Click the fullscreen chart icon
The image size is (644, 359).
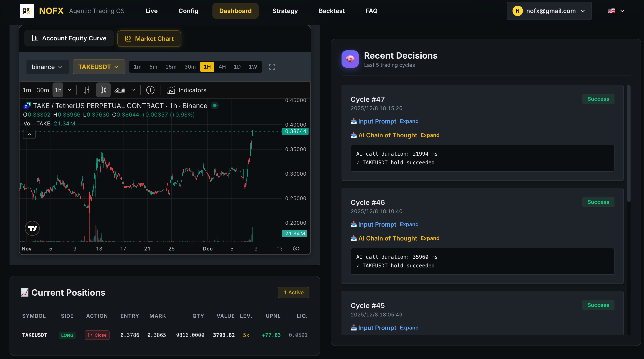[272, 67]
